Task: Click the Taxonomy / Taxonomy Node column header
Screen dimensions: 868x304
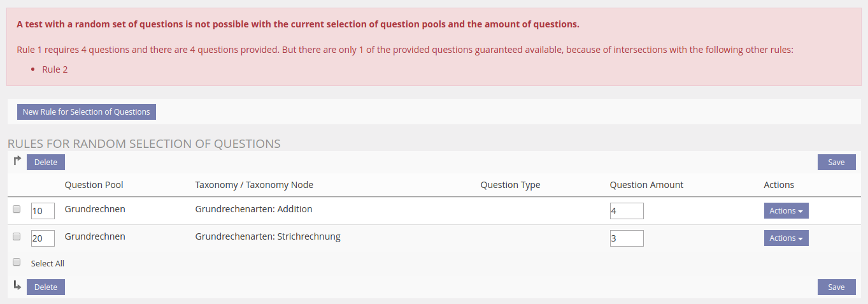Action: click(254, 185)
